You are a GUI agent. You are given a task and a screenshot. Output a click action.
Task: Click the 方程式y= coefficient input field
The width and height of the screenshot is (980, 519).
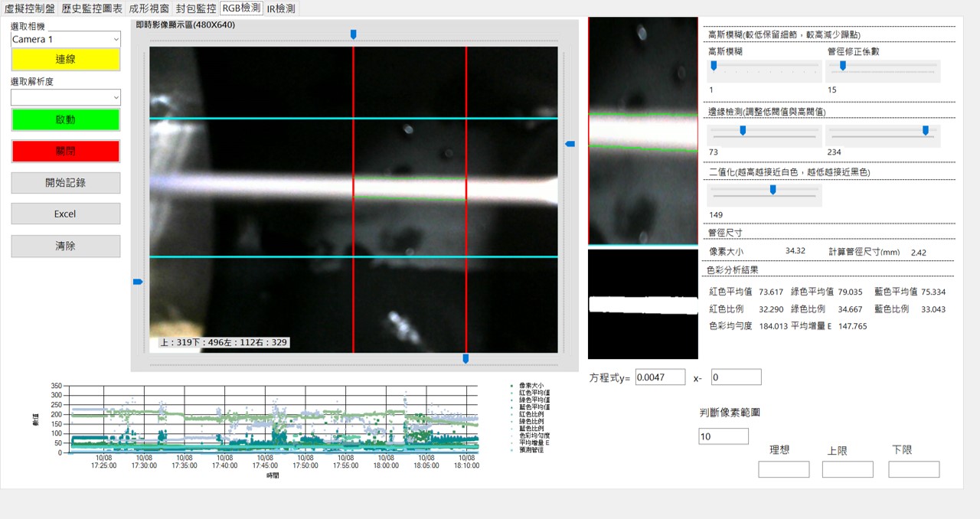(660, 377)
